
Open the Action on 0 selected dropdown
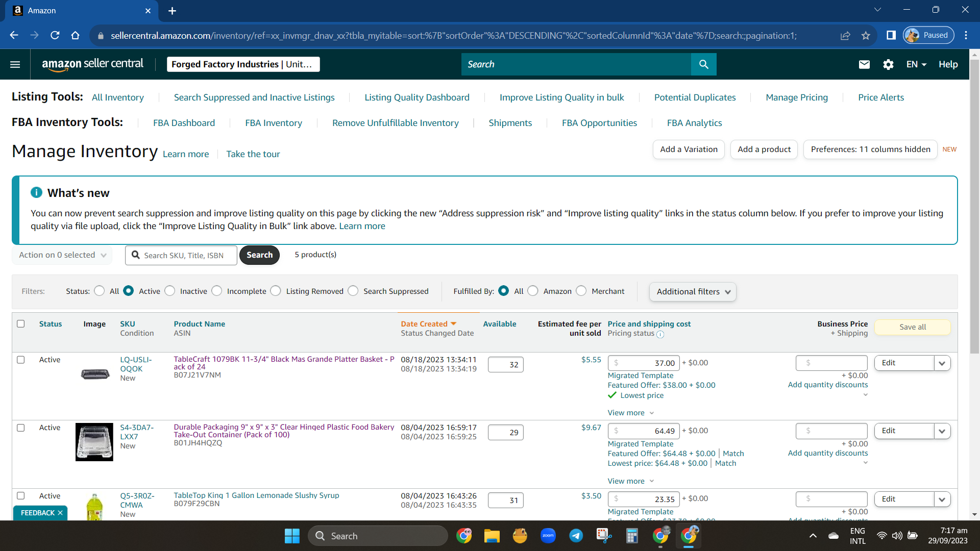coord(62,255)
